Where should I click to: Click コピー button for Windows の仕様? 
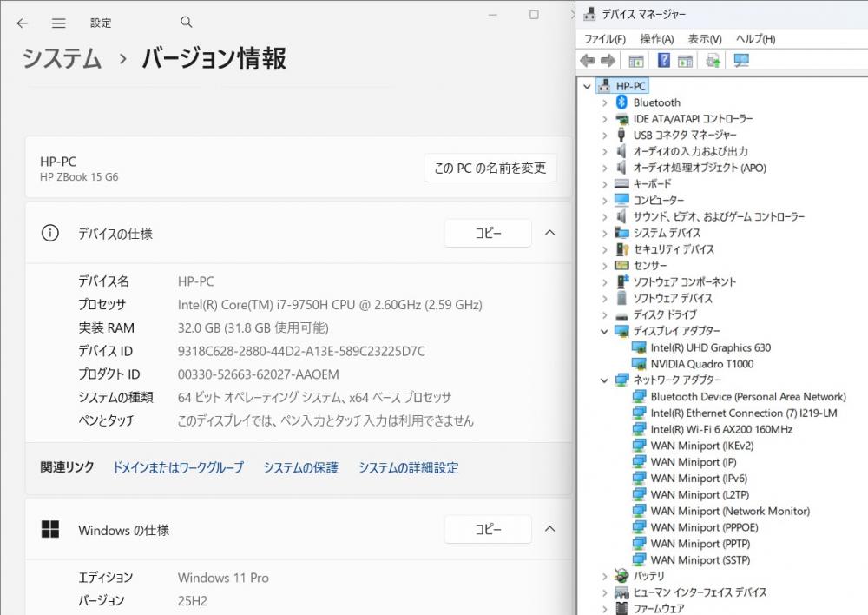(488, 529)
